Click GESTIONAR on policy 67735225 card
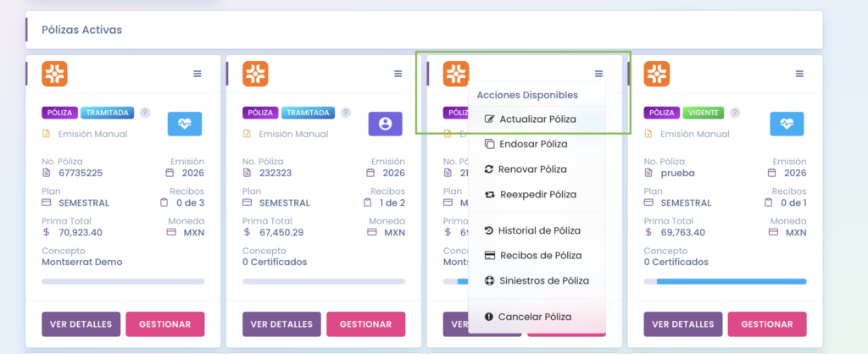 pyautogui.click(x=165, y=324)
